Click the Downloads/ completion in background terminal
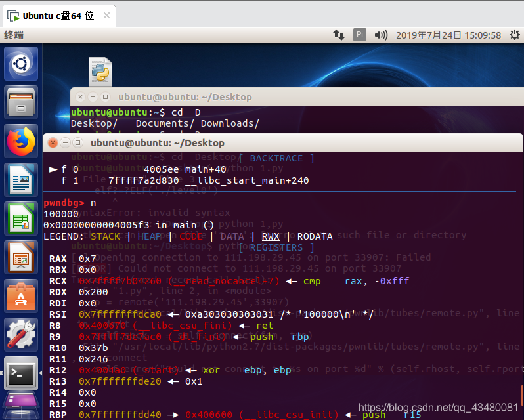 point(230,123)
